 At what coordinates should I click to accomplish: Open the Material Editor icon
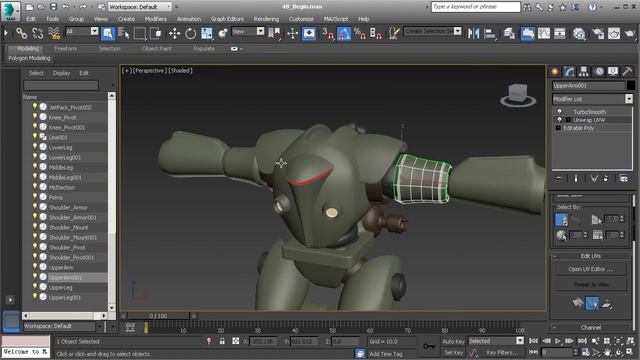point(579,33)
